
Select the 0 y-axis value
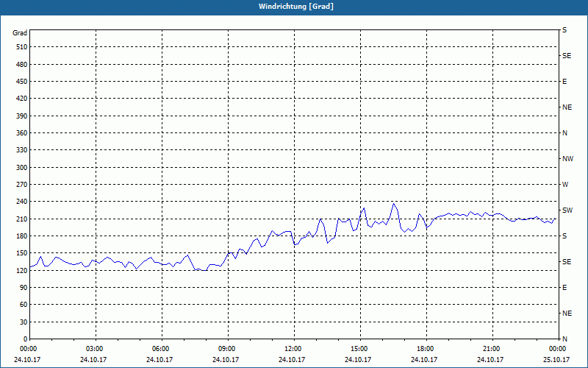[x=25, y=339]
